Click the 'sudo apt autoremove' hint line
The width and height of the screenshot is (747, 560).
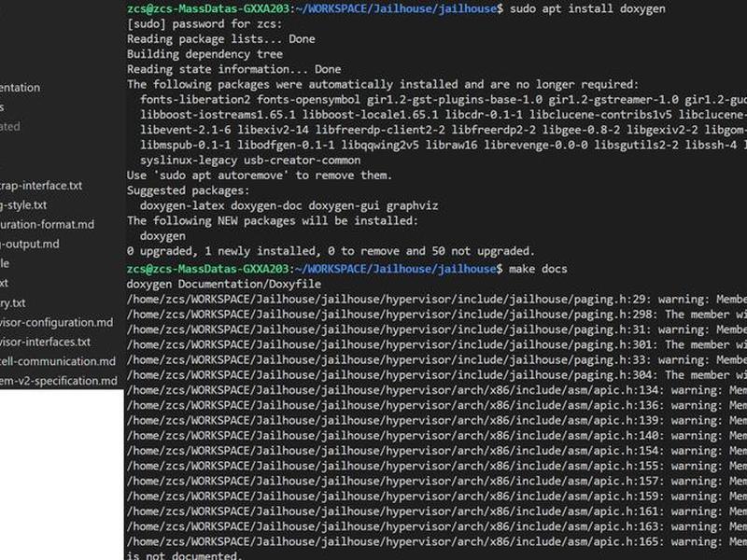click(x=260, y=175)
